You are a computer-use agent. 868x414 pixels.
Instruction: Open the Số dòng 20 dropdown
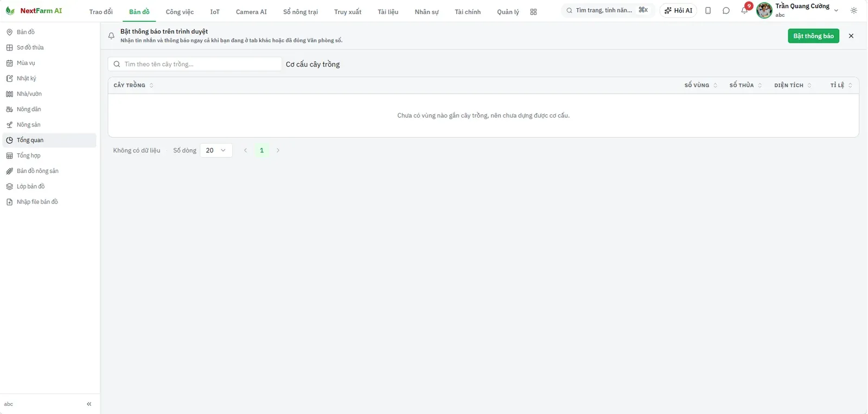[216, 151]
